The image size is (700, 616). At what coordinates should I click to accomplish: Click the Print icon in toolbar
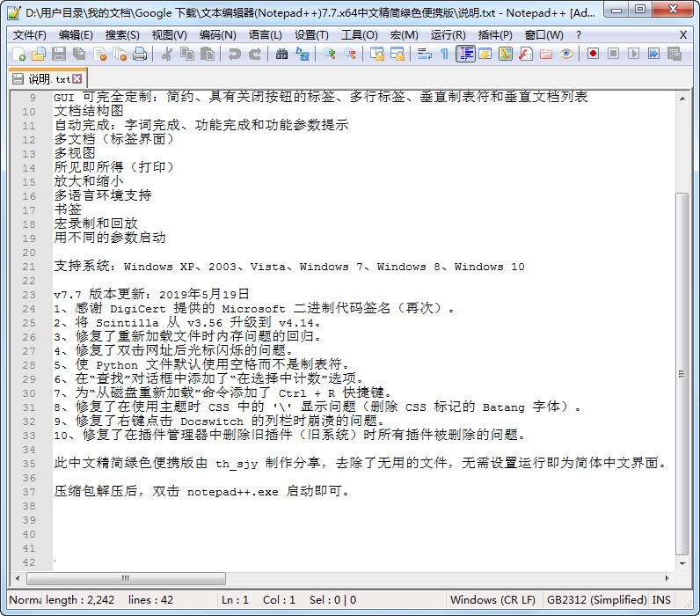coord(140,54)
